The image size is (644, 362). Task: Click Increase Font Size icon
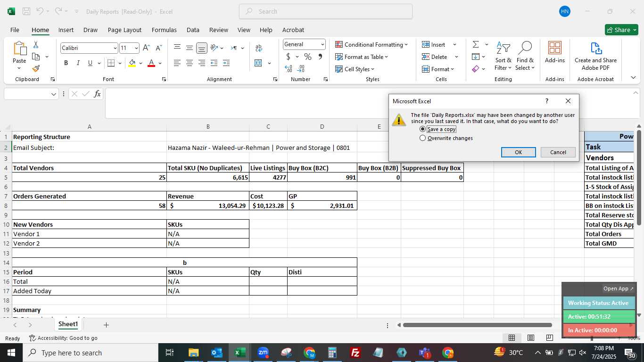click(146, 48)
